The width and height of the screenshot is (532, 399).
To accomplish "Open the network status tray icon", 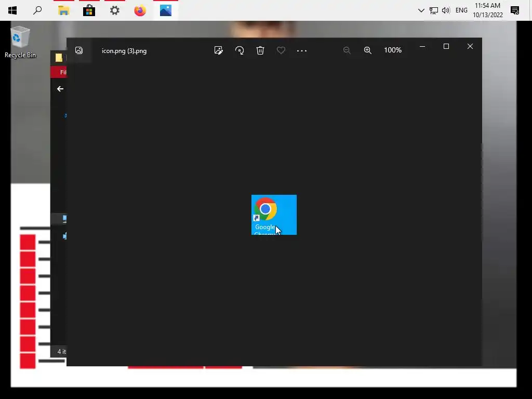I will pos(434,10).
